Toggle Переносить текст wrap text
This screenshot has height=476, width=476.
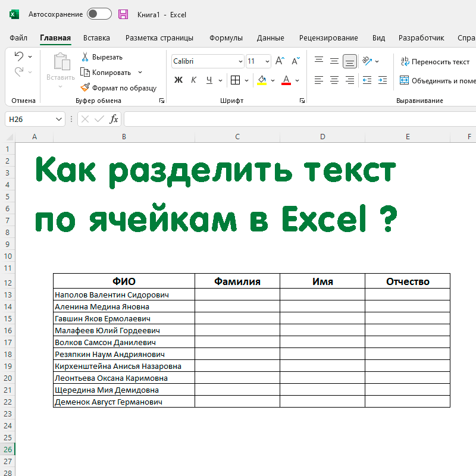pos(435,62)
